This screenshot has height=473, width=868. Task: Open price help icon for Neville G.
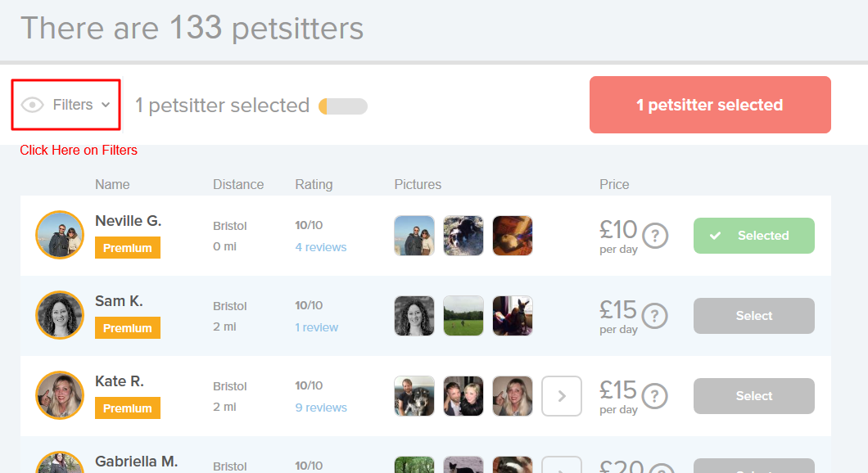tap(655, 236)
